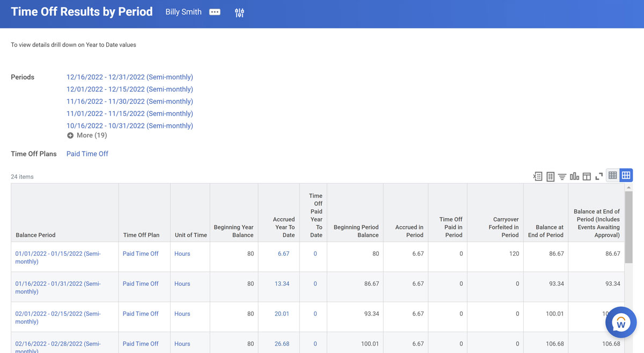Drill into Time Off Paid 0 in 01/01/2022 row
Screen dimensions: 644x353
tap(315, 254)
